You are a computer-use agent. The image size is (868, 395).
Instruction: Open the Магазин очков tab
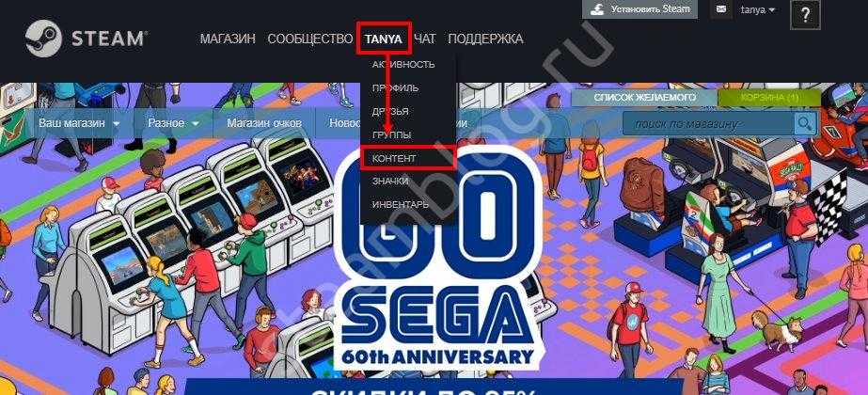click(x=264, y=123)
